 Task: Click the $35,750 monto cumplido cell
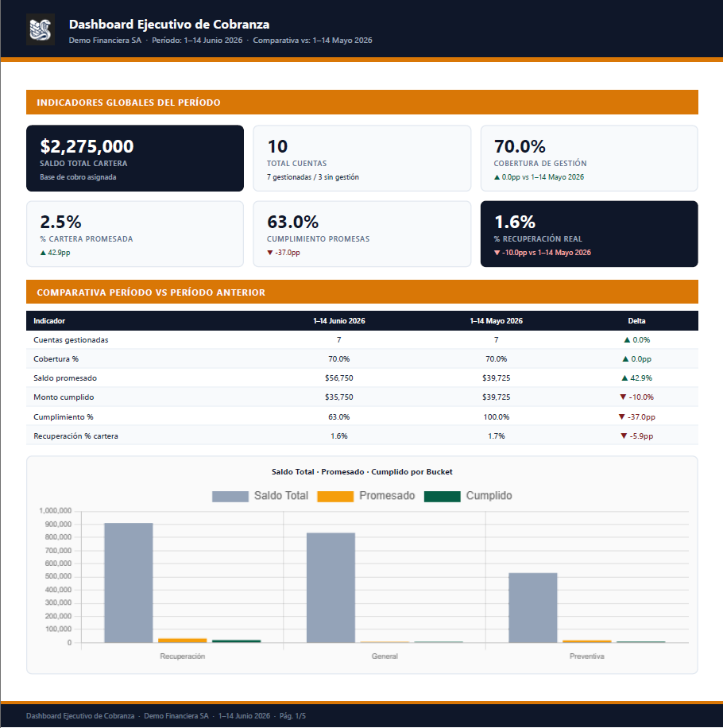pyautogui.click(x=339, y=397)
